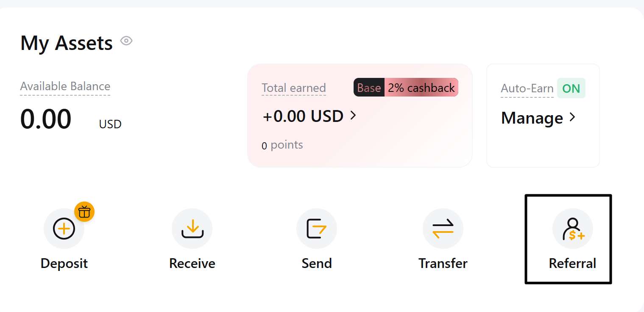Open the arrow-into-tray Receive icon

(192, 229)
